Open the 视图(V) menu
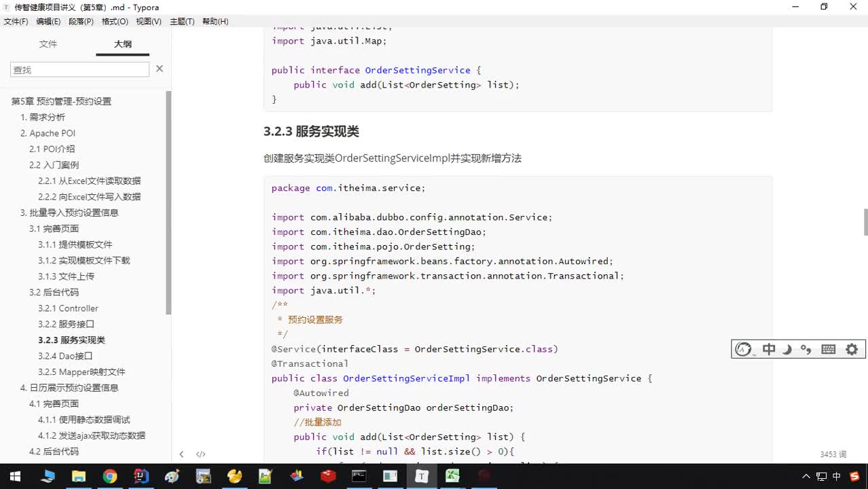 click(149, 22)
